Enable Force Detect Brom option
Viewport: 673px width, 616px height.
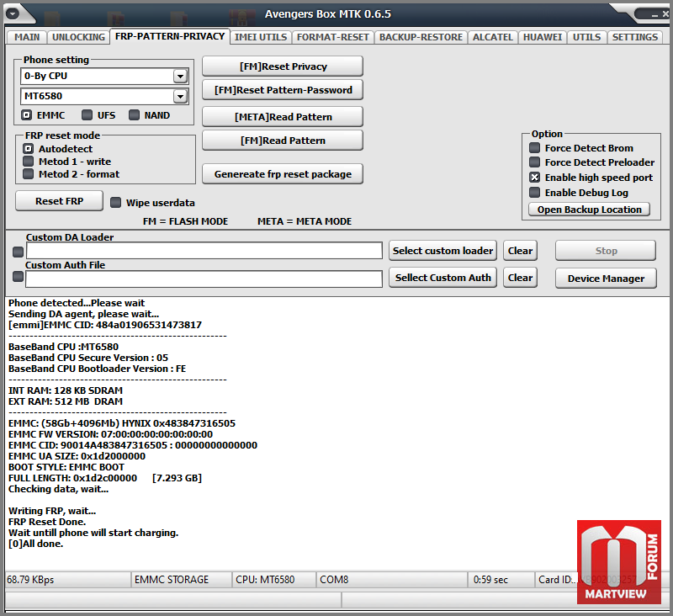(534, 148)
